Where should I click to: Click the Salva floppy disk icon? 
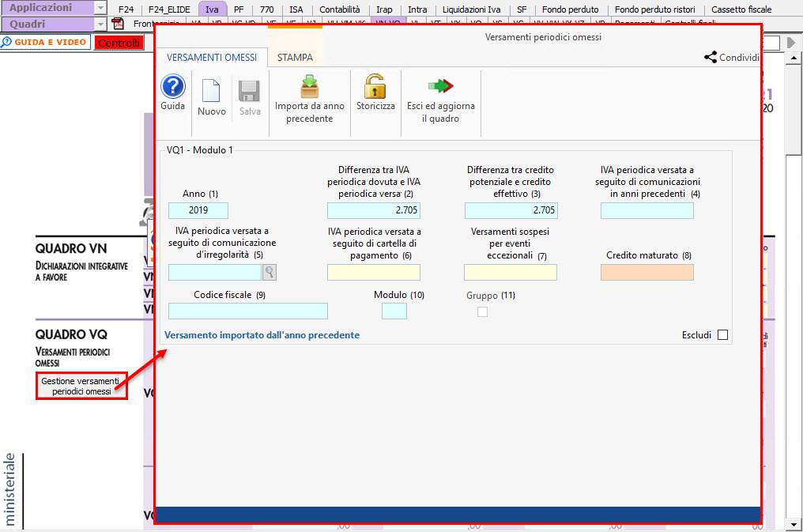250,92
